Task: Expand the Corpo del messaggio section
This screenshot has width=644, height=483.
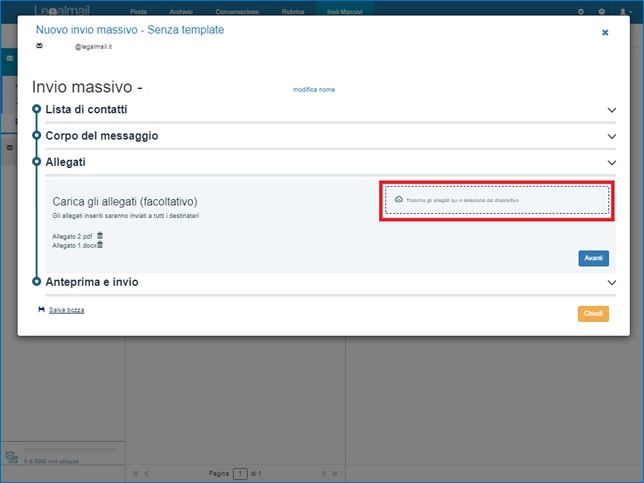Action: (x=611, y=136)
